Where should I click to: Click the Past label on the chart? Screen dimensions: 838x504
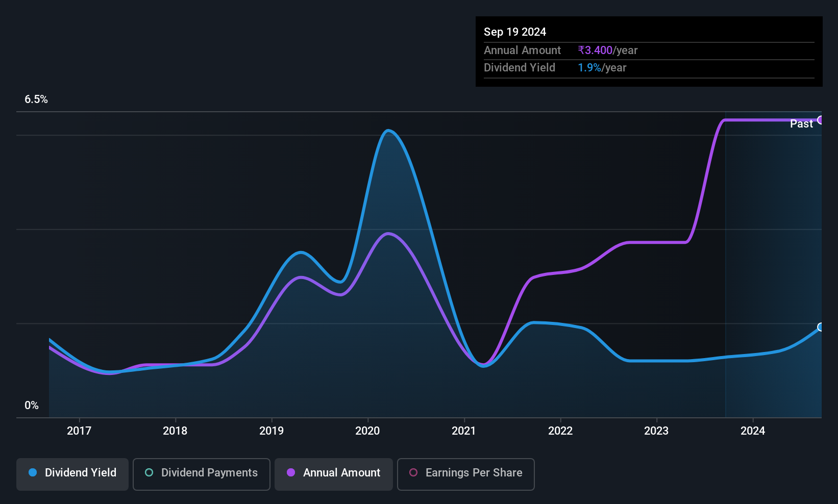(x=801, y=124)
